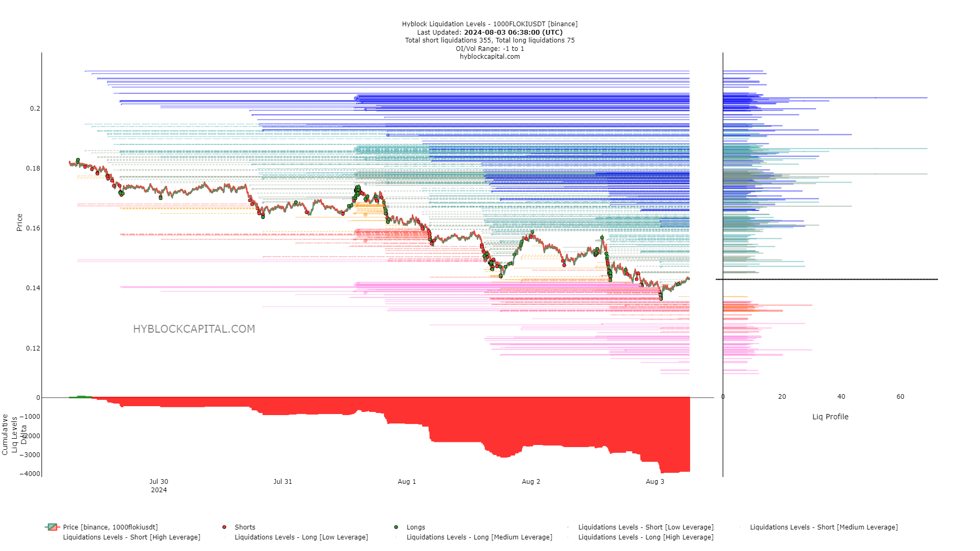Click the red Shorts marker in legend
980x551 pixels.
pyautogui.click(x=224, y=527)
